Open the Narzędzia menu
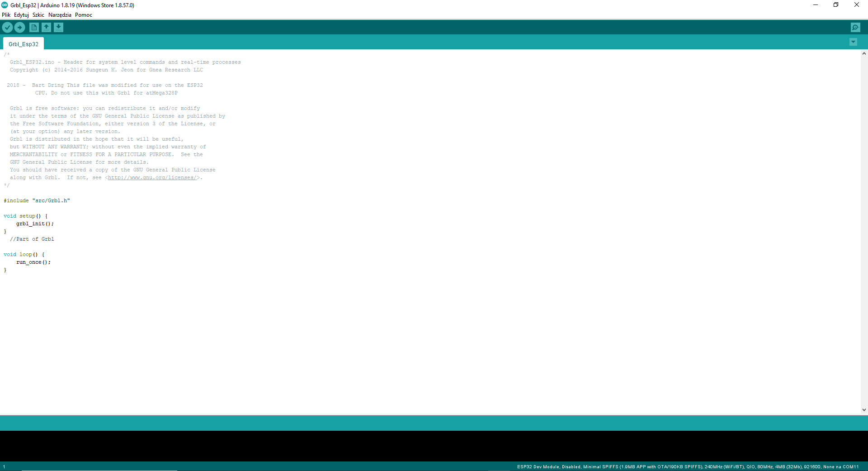The image size is (868, 471). [60, 15]
